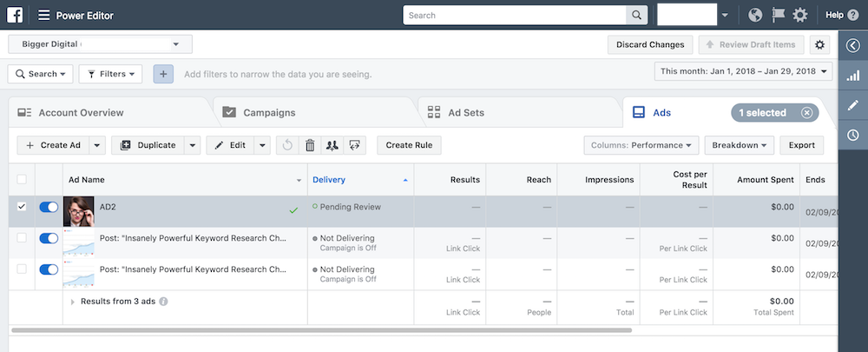Open the Ad Name column dropdown arrow
The width and height of the screenshot is (868, 352).
(299, 180)
